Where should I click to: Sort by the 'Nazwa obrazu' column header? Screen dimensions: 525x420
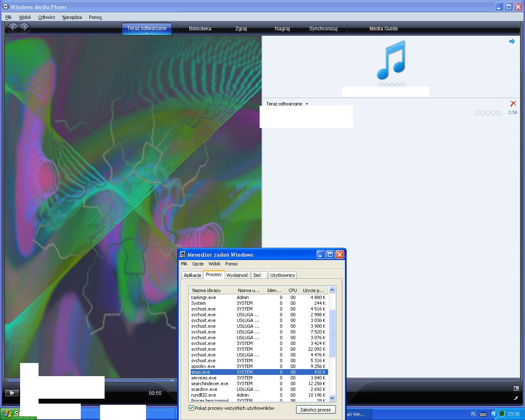click(x=212, y=290)
